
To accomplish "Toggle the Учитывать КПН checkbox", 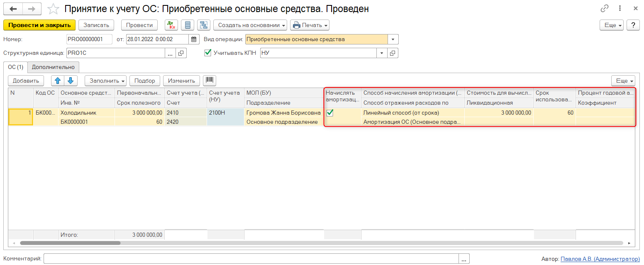I will [208, 53].
